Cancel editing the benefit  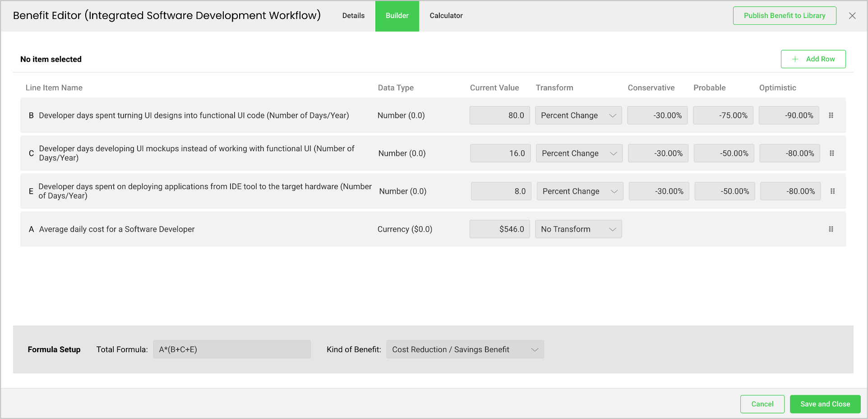point(762,404)
